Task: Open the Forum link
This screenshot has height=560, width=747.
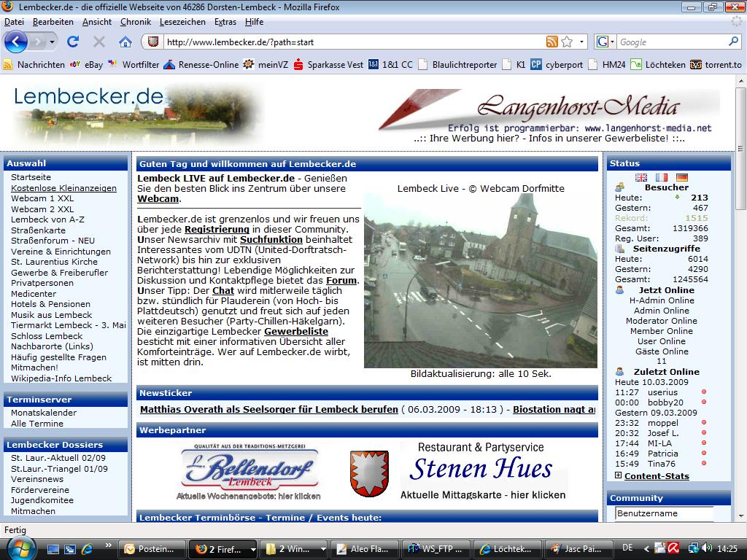Action: (x=341, y=281)
